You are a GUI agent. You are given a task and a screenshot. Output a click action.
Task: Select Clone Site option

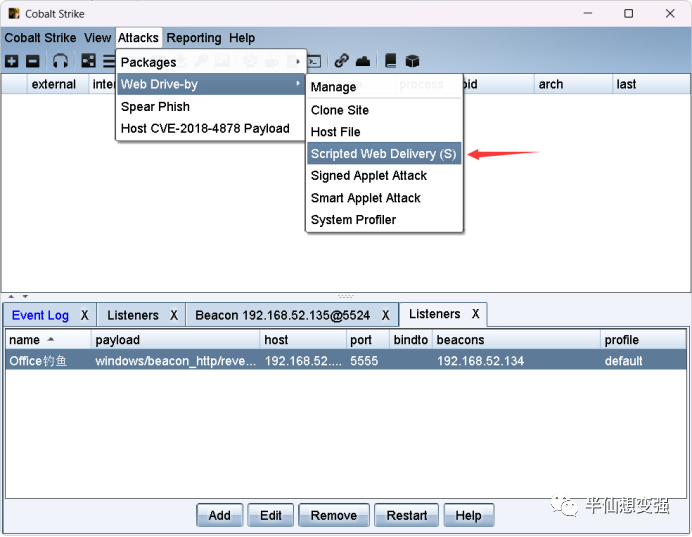tap(384, 110)
